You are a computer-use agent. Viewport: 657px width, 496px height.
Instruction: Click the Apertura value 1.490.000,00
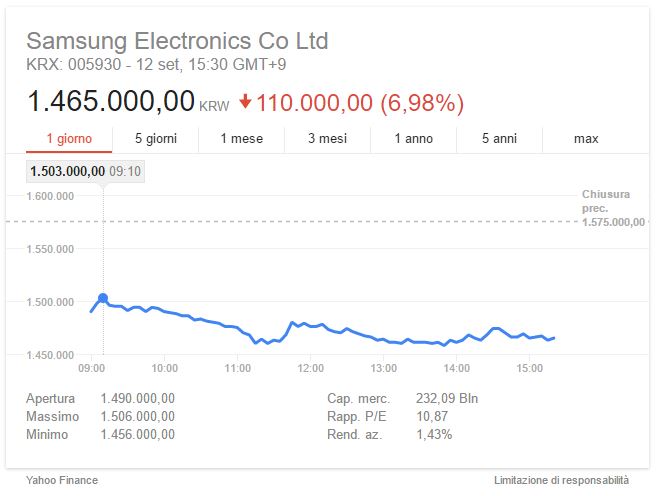[x=137, y=398]
